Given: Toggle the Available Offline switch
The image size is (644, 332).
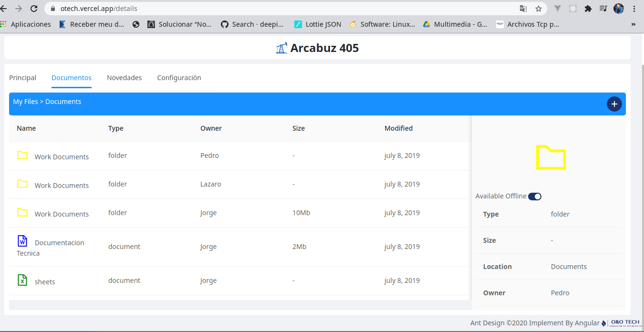Looking at the screenshot, I should [535, 197].
